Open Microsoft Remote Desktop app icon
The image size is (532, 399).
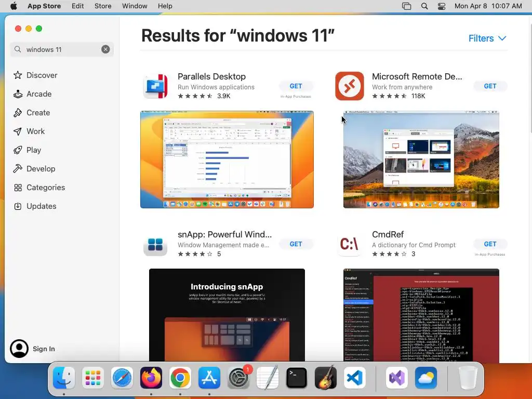350,86
